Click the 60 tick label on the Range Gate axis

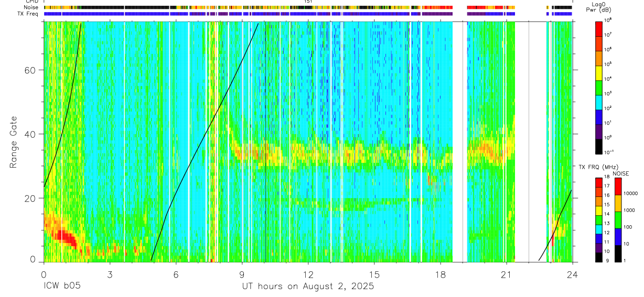point(30,70)
